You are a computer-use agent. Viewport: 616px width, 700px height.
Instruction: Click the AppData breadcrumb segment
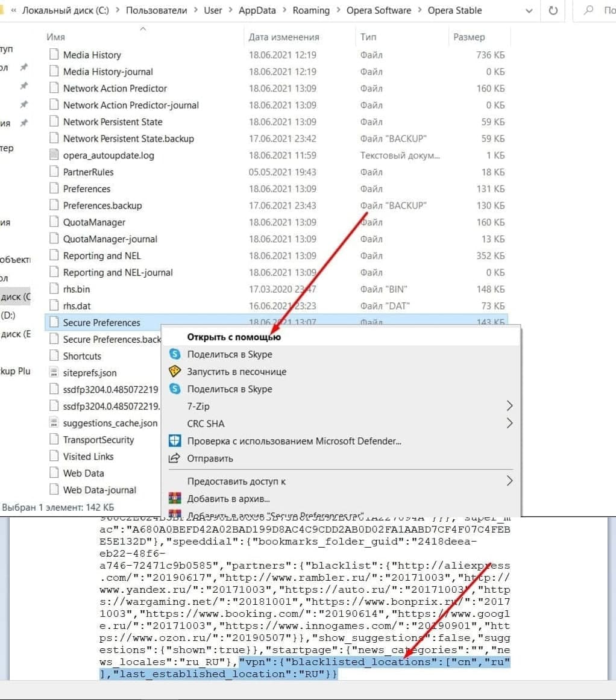pos(257,10)
